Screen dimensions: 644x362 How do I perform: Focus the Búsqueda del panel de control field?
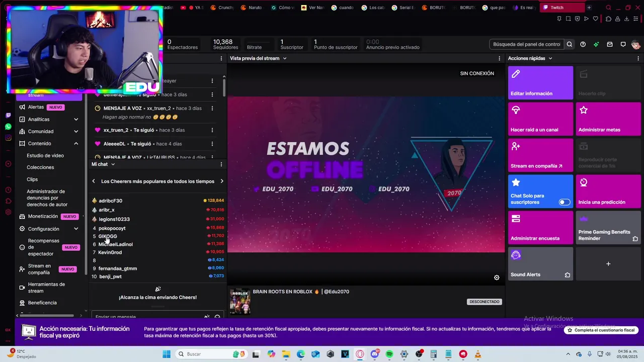527,44
